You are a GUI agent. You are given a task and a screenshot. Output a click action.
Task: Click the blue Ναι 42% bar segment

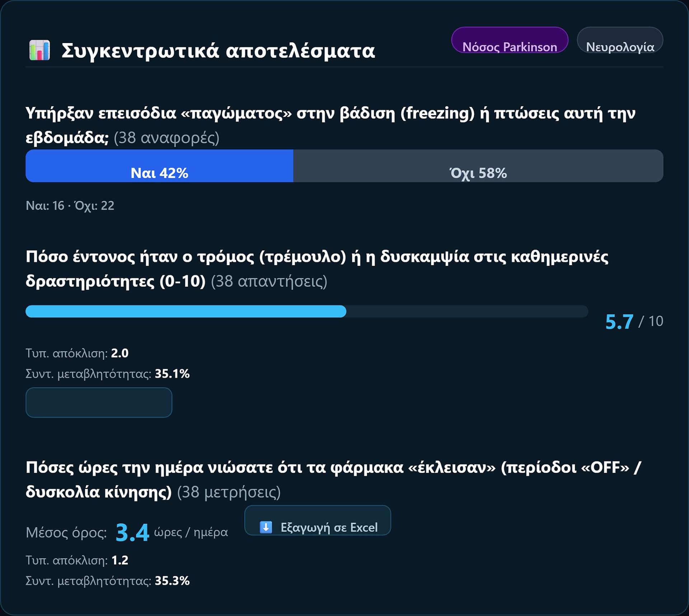[159, 166]
